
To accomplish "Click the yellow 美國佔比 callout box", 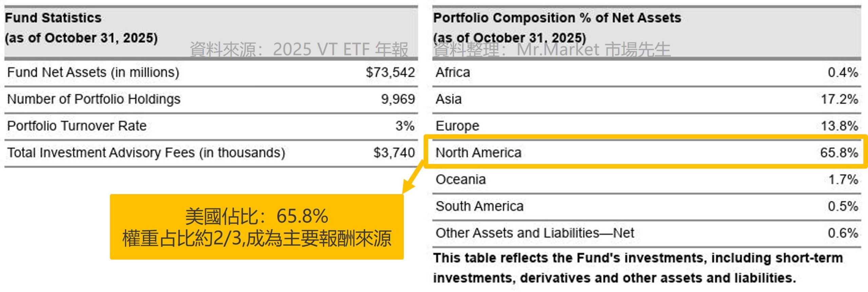I will click(256, 227).
